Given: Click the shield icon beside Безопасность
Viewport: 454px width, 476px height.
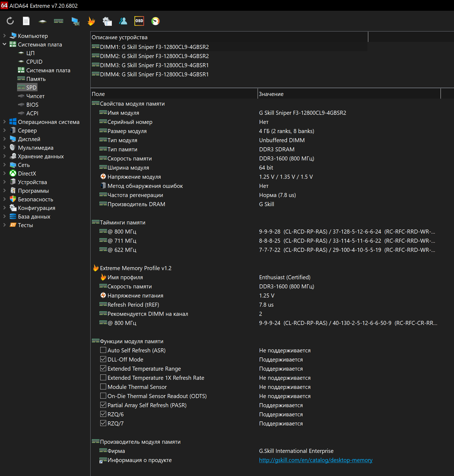Looking at the screenshot, I should click(13, 199).
